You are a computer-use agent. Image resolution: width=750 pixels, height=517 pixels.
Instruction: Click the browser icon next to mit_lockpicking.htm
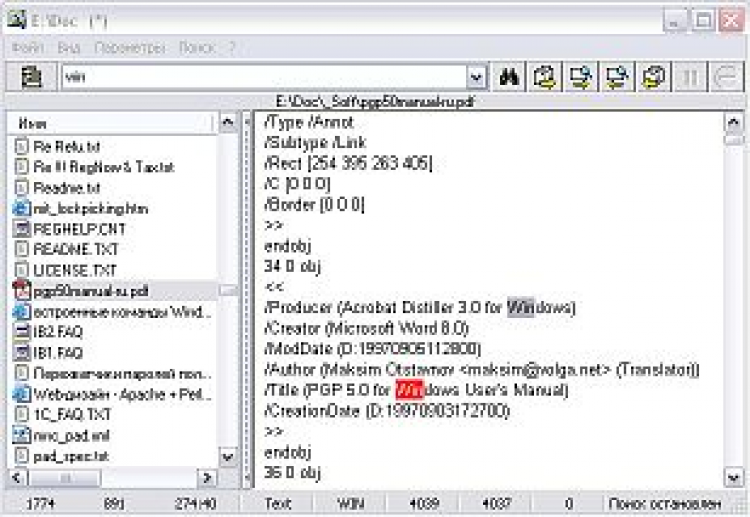[x=21, y=208]
